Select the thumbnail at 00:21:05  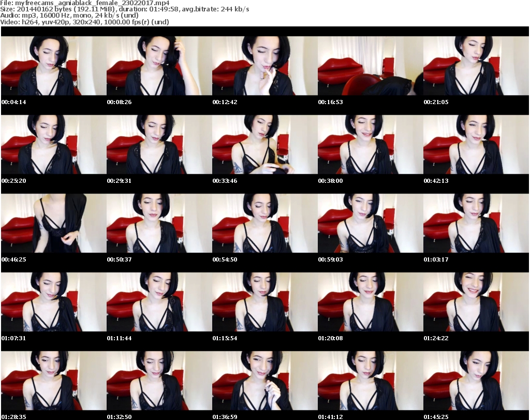pos(476,66)
